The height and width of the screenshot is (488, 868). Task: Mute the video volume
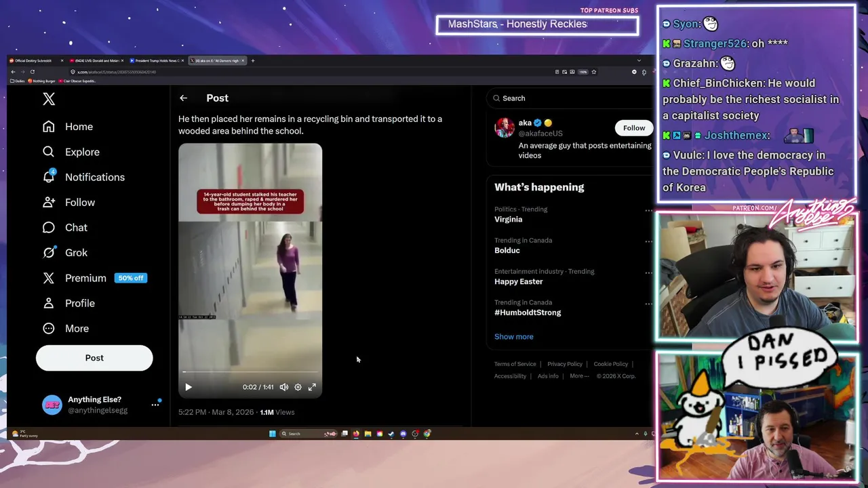click(x=284, y=387)
